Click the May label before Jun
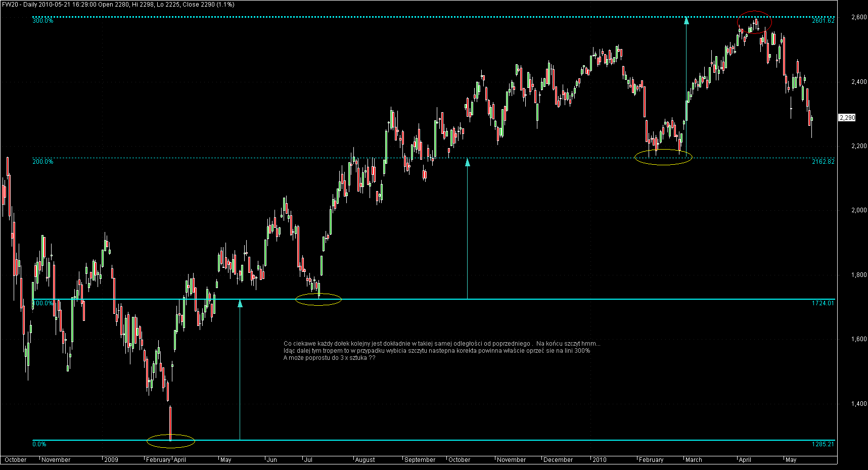 click(x=226, y=460)
